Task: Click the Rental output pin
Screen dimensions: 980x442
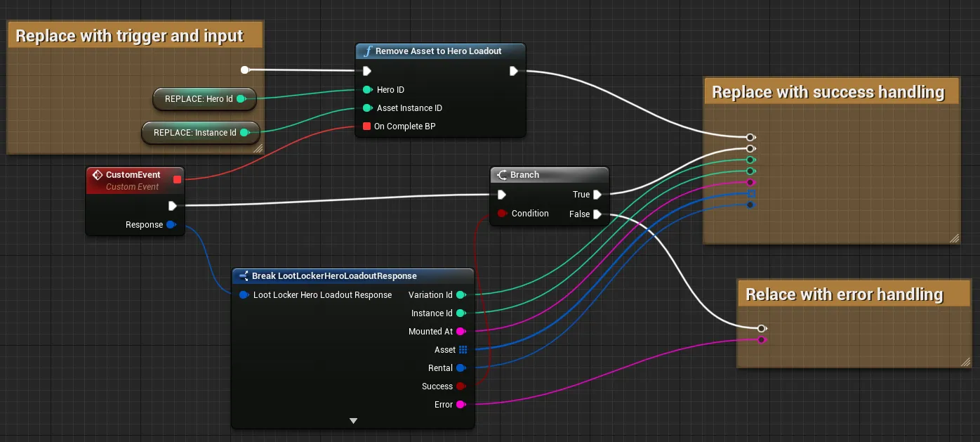Action: 461,368
